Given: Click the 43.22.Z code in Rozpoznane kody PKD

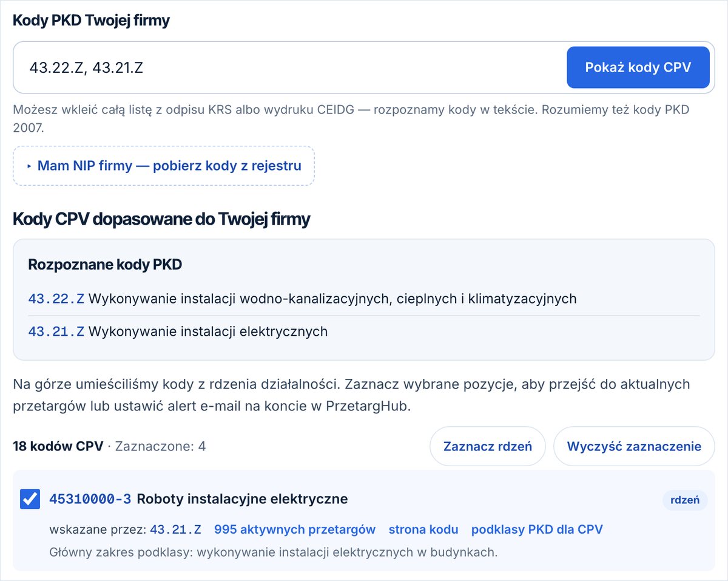Looking at the screenshot, I should tap(56, 299).
